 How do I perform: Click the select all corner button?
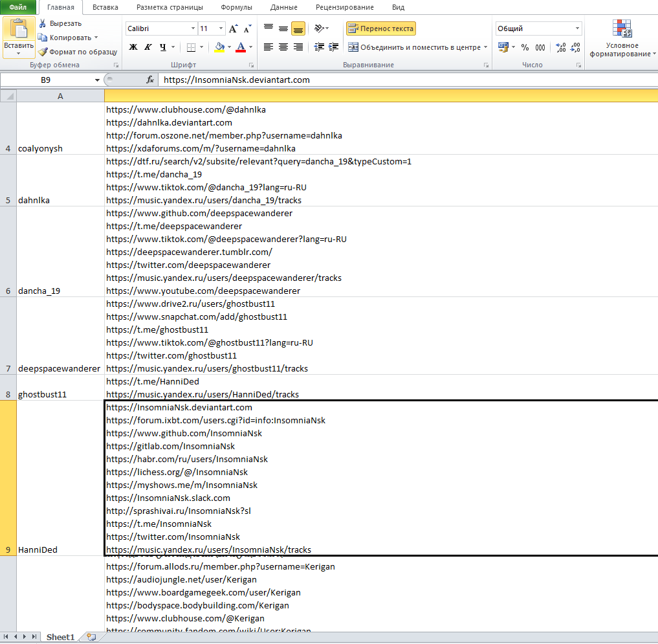(x=8, y=96)
